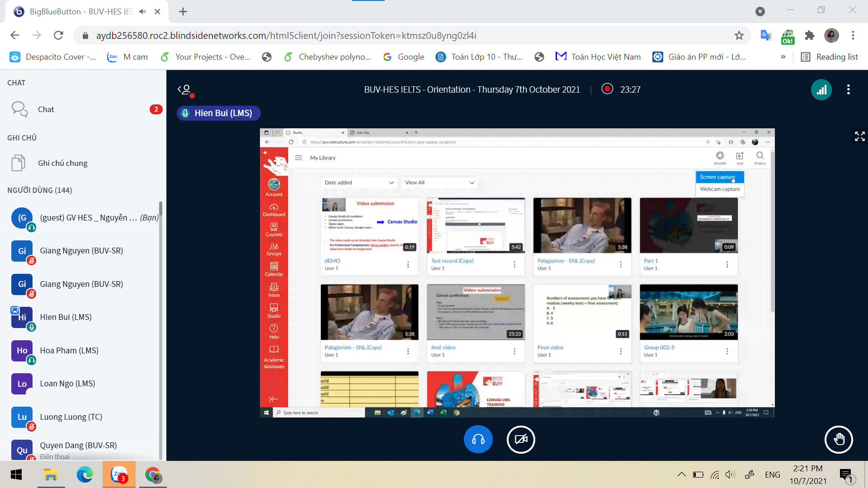Screen dimensions: 868x488
Task: Open the Your Projects bookmark
Action: [x=206, y=57]
